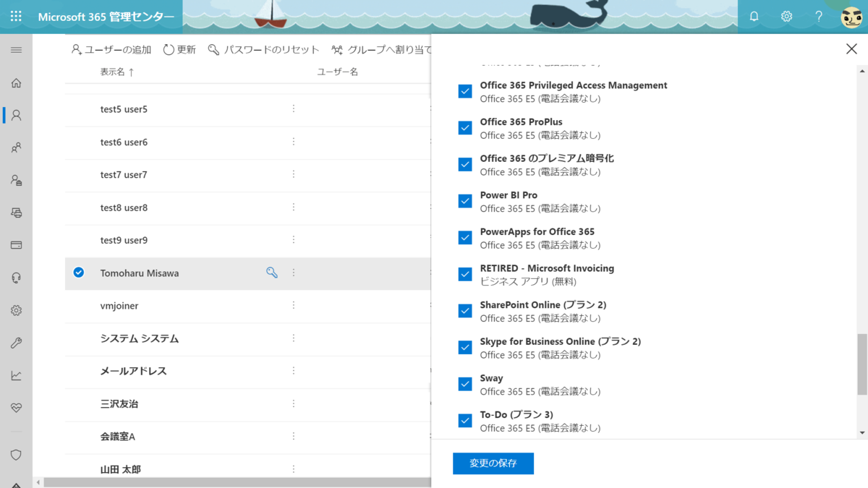Open more actions for vmjoiner

pos(294,305)
